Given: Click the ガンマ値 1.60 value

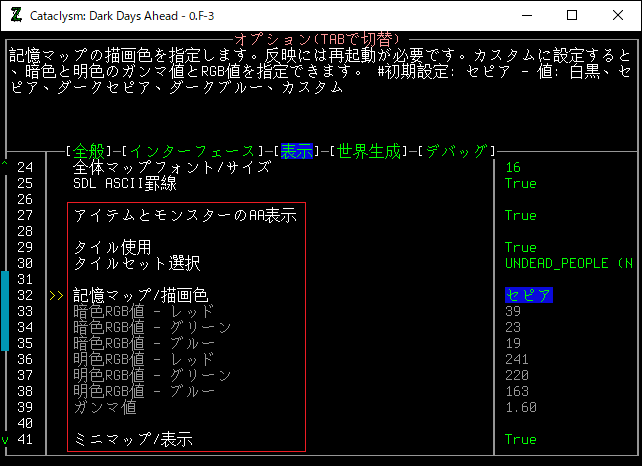Looking at the screenshot, I should [x=520, y=407].
